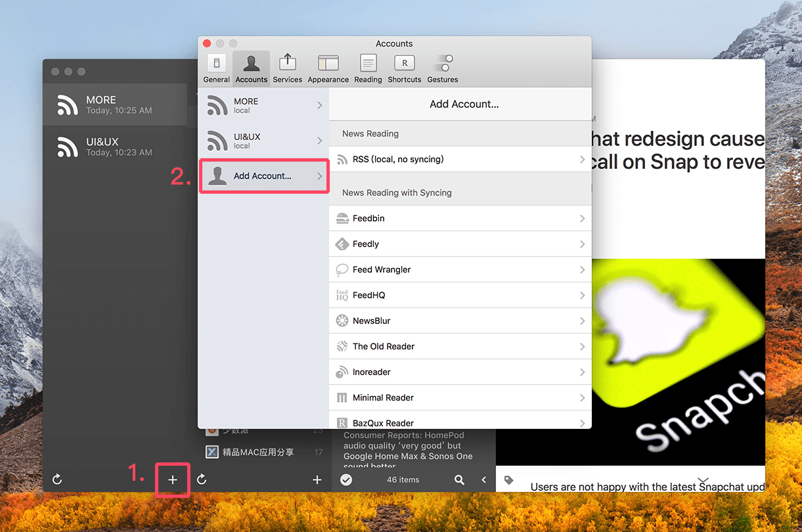
Task: Open the Services preferences tab
Action: pyautogui.click(x=287, y=68)
